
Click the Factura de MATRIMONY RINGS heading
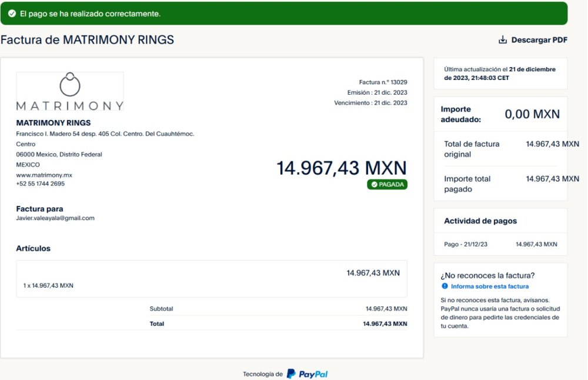pos(88,40)
